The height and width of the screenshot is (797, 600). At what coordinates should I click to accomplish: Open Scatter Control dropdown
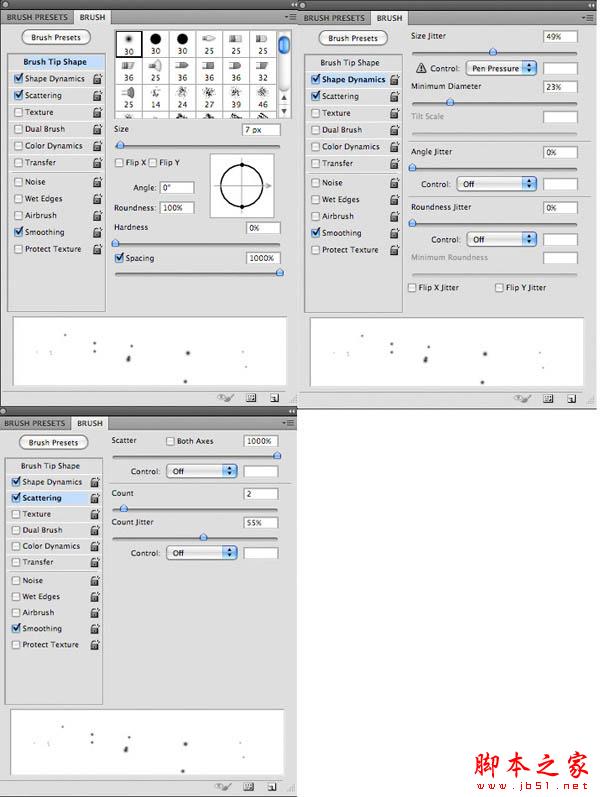click(x=202, y=471)
